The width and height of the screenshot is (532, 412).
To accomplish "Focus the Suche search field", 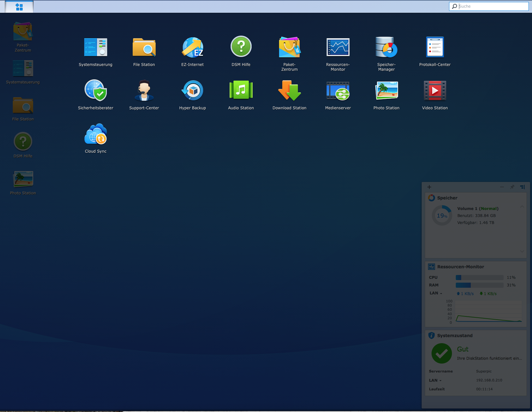I will coord(489,6).
